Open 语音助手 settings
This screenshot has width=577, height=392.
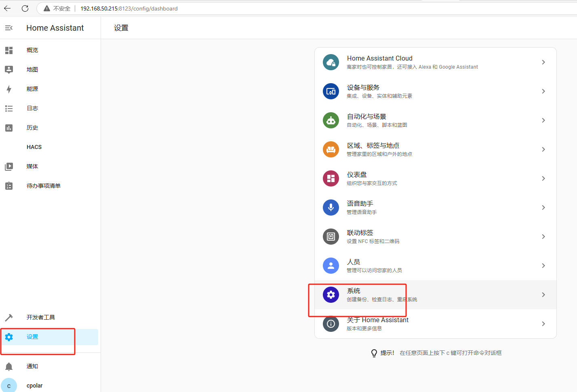436,208
